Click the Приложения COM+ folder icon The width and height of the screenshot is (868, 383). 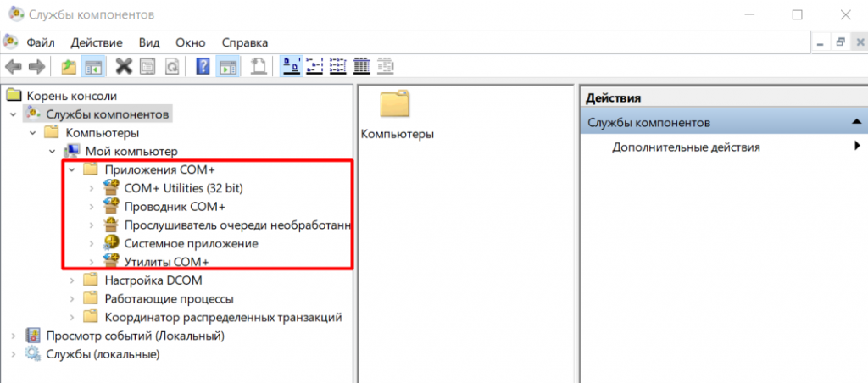tap(90, 169)
